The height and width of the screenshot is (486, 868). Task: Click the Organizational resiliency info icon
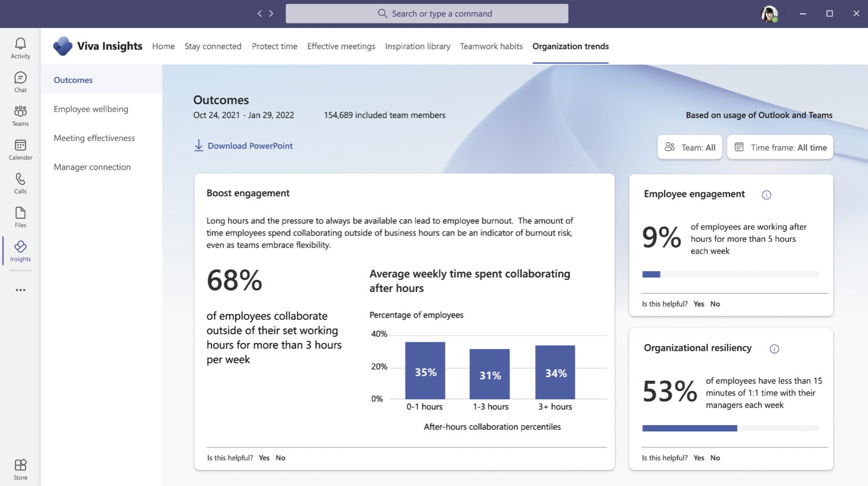tap(774, 349)
